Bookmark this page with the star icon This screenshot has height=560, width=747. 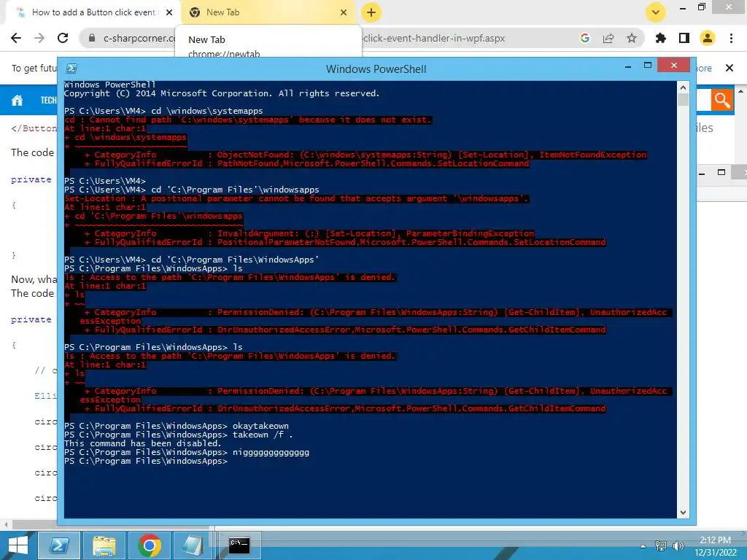point(632,38)
